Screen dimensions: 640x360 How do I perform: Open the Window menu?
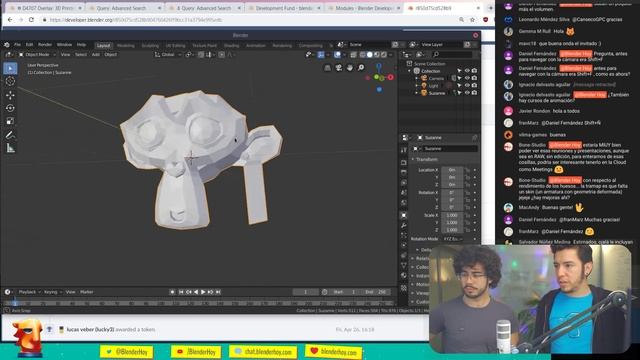tap(64, 45)
